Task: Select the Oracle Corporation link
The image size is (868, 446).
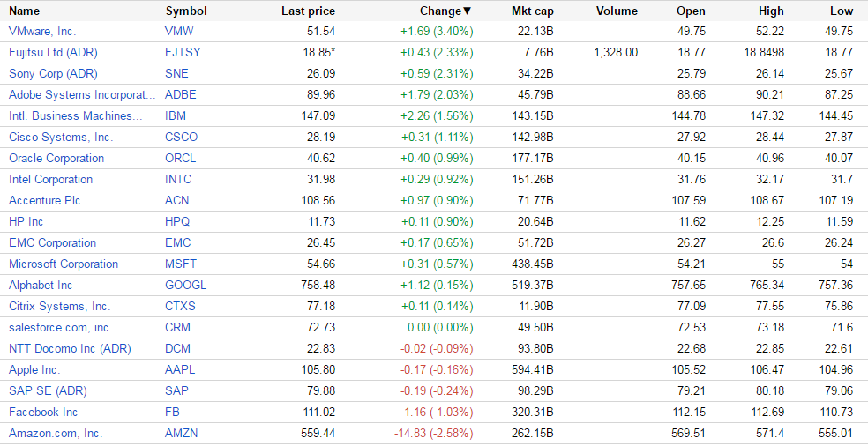Action: tap(56, 158)
